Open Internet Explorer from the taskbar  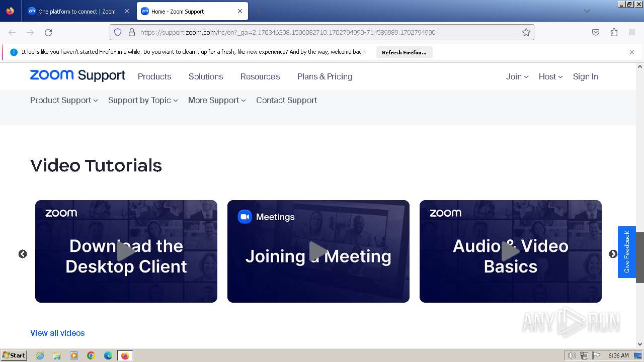coord(40,355)
